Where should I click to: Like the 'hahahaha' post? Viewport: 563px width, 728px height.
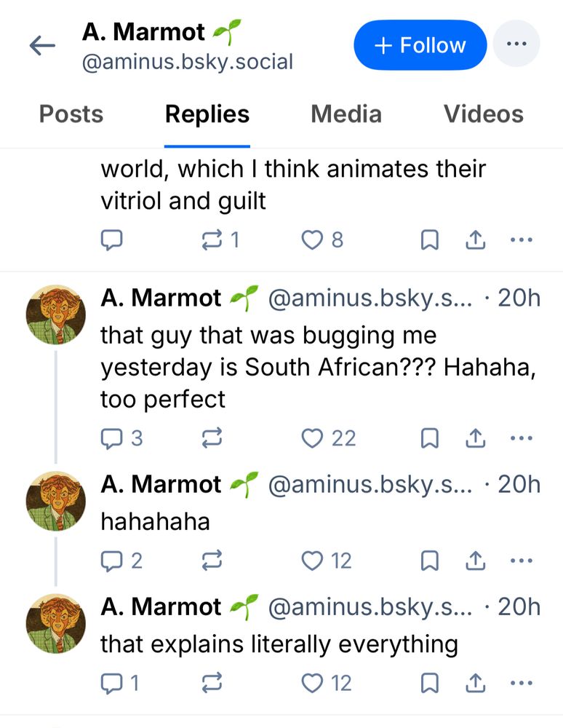[312, 561]
